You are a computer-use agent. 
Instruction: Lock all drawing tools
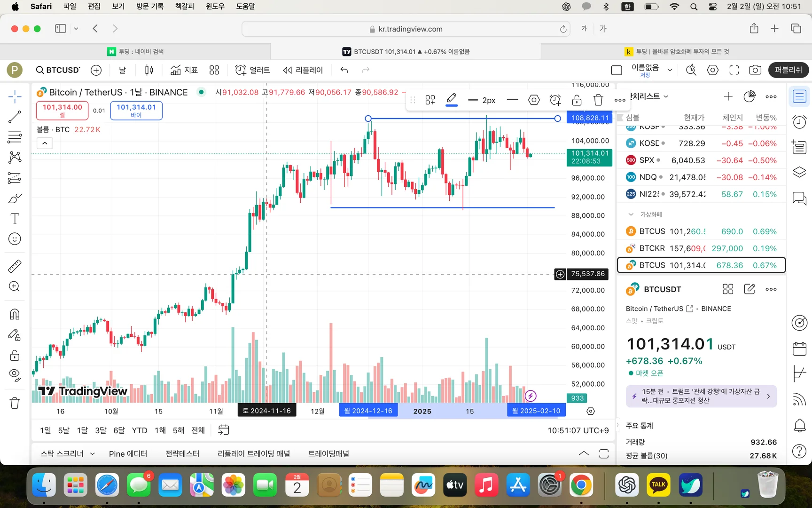tap(15, 355)
